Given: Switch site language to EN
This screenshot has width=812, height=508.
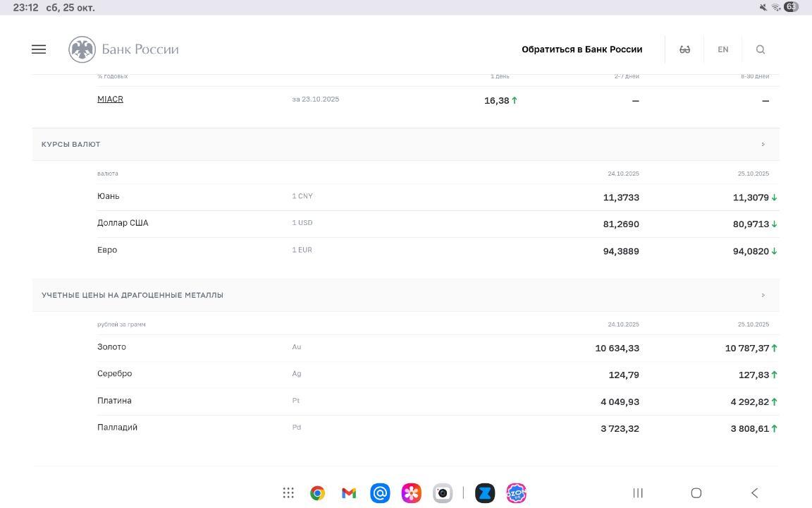Looking at the screenshot, I should pos(722,49).
